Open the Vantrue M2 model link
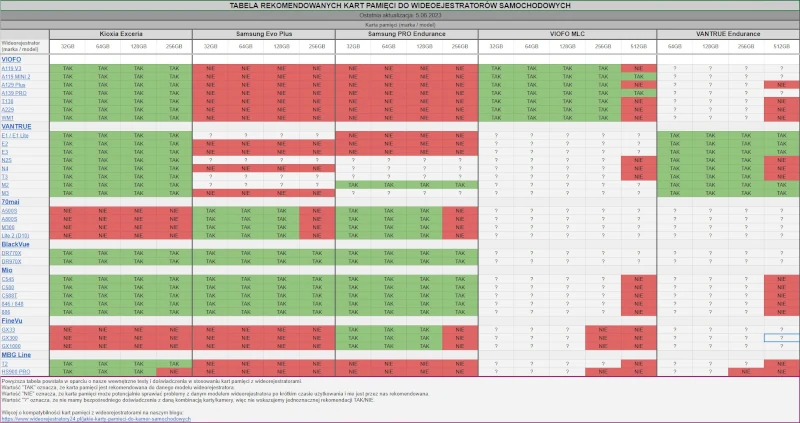This screenshot has height=423, width=800. (x=5, y=185)
